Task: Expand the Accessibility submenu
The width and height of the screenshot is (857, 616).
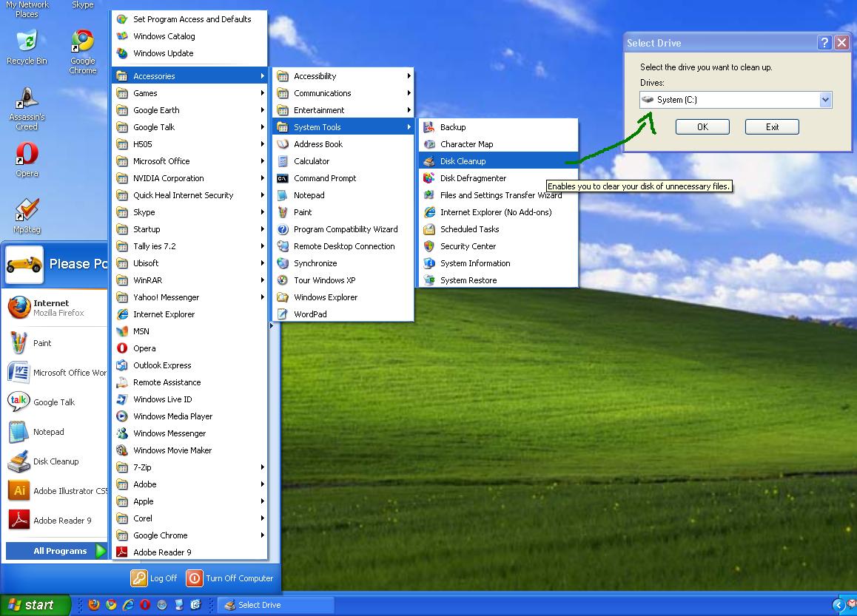Action: click(x=343, y=76)
